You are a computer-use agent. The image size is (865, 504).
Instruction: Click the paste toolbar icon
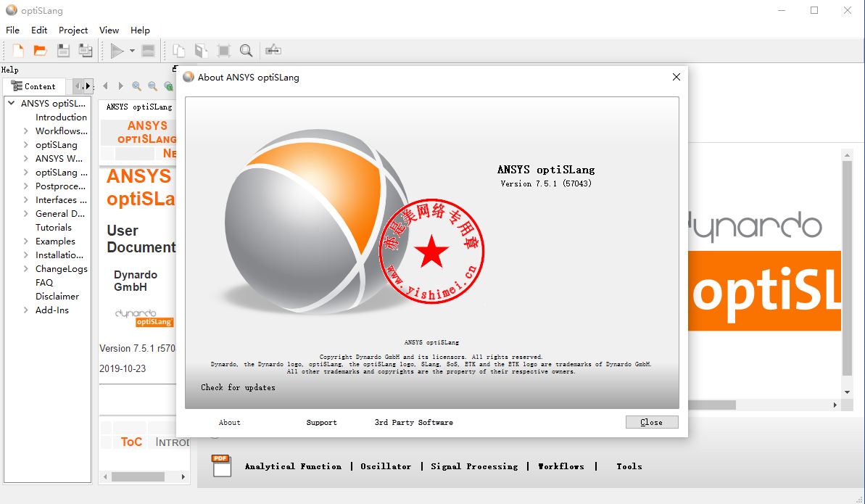pos(202,51)
